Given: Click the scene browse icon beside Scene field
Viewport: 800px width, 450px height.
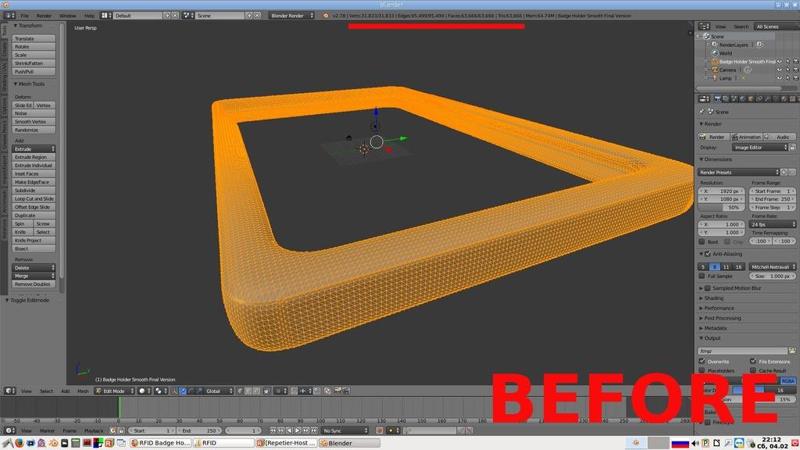Looking at the screenshot, I should [x=187, y=16].
